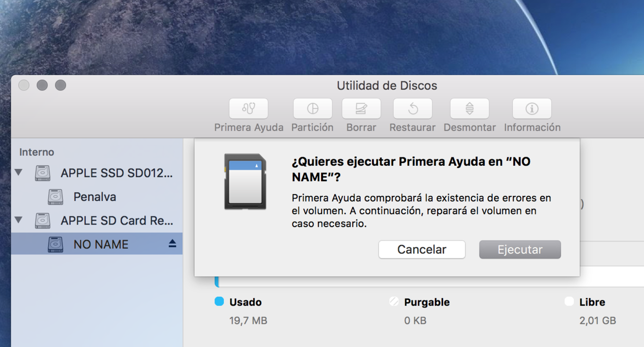Click the '2,01 GB' free value
Screen dimensions: 644x347
(x=598, y=321)
